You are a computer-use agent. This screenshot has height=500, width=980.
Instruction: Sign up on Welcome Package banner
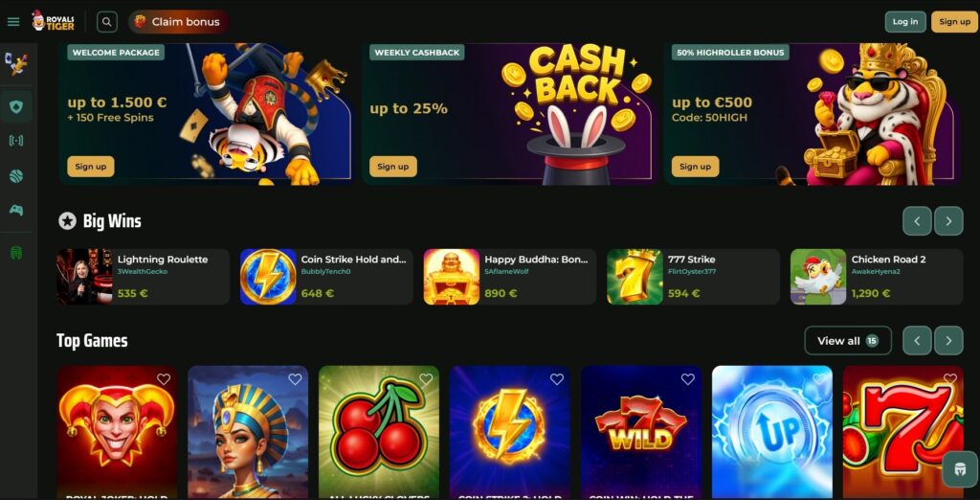coord(91,167)
